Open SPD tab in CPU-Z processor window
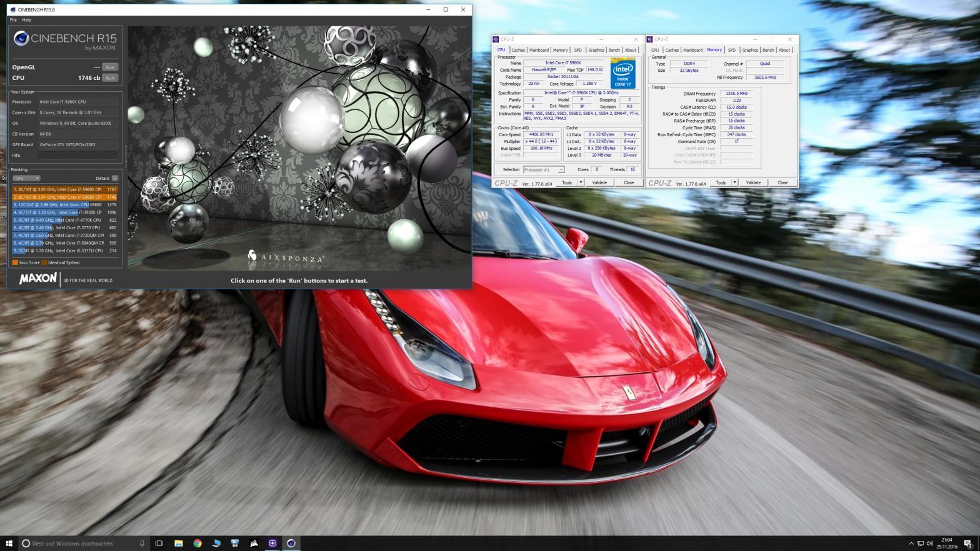 tap(577, 50)
